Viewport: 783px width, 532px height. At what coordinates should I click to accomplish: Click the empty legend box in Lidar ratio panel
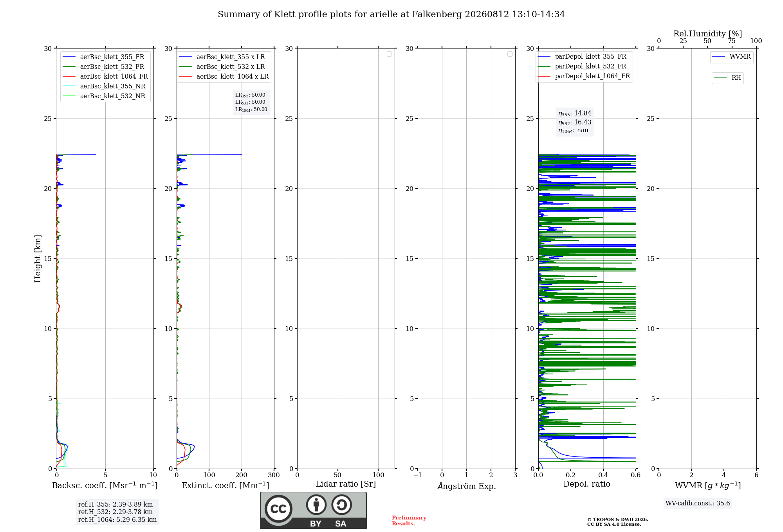click(389, 54)
